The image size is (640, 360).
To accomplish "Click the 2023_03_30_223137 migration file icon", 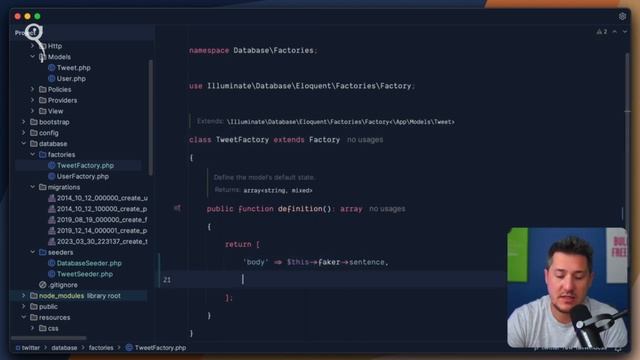I will pos(51,241).
